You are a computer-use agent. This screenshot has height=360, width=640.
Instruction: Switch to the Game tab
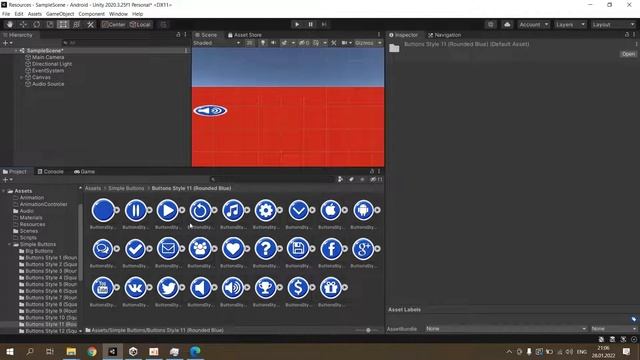84,172
